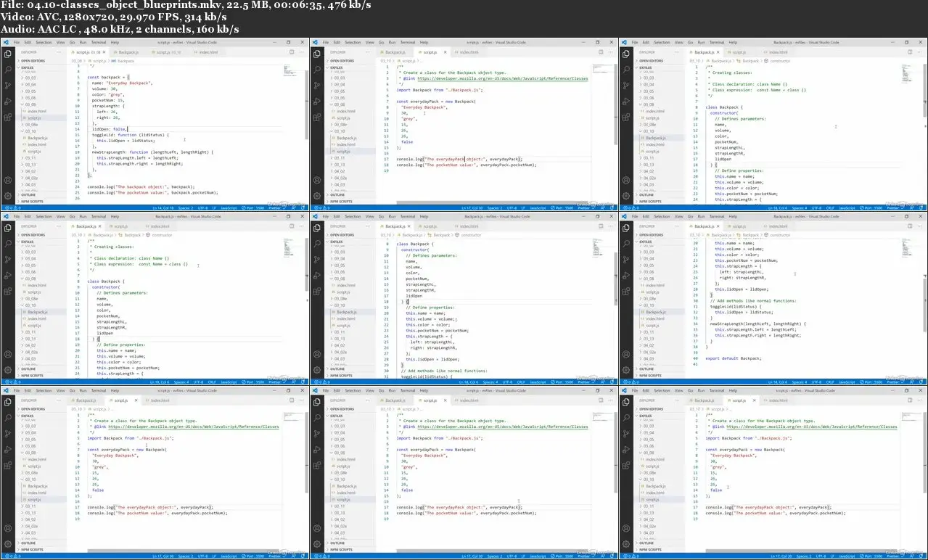The image size is (928, 560).
Task: Open Source Control icon in top-right frame
Action: click(626, 86)
